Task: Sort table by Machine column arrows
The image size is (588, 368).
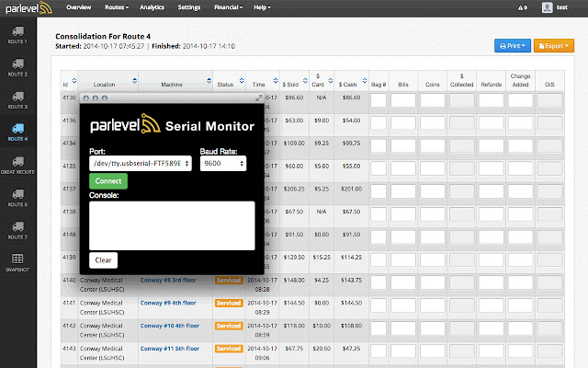Action: click(209, 81)
